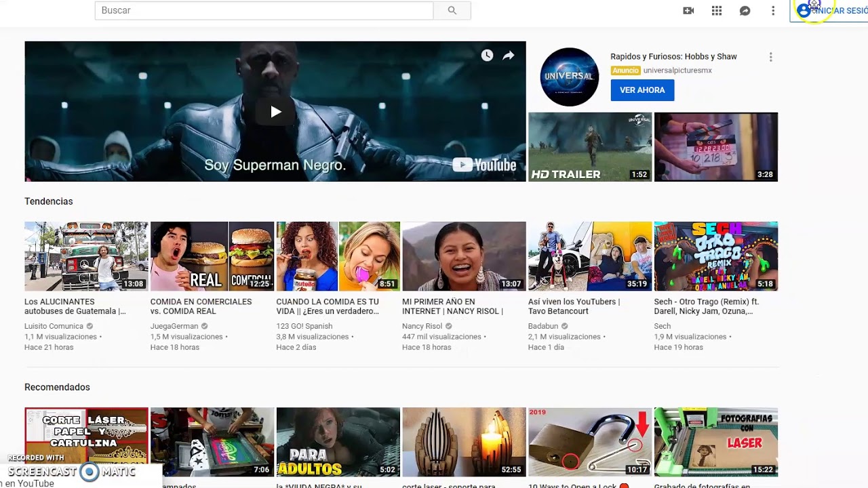Open candle holder thumbnail 52:55
The width and height of the screenshot is (868, 488).
(464, 442)
